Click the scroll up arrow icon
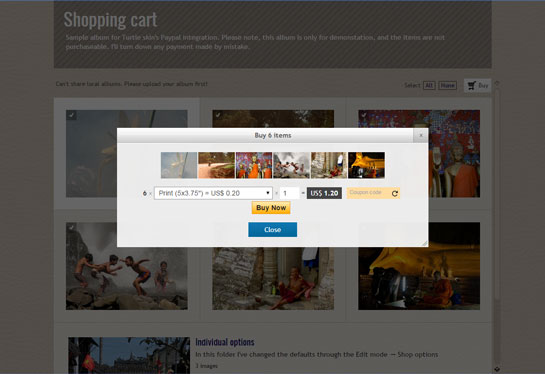 pyautogui.click(x=497, y=83)
